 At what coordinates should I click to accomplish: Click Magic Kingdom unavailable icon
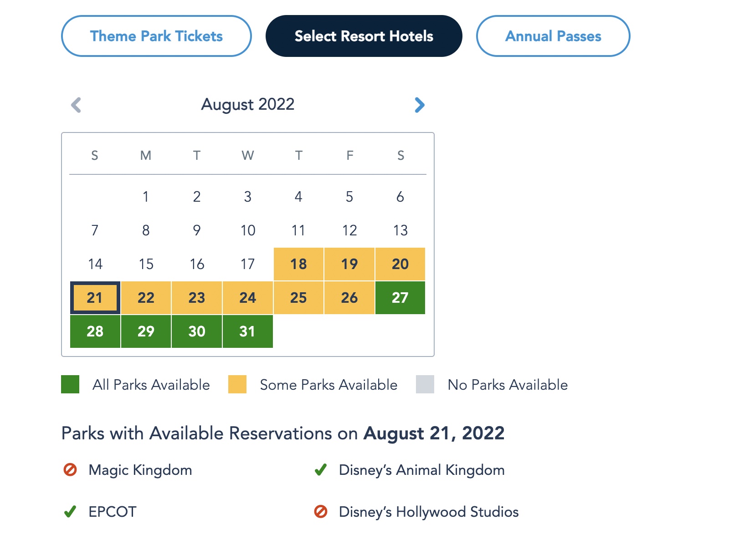click(x=70, y=469)
